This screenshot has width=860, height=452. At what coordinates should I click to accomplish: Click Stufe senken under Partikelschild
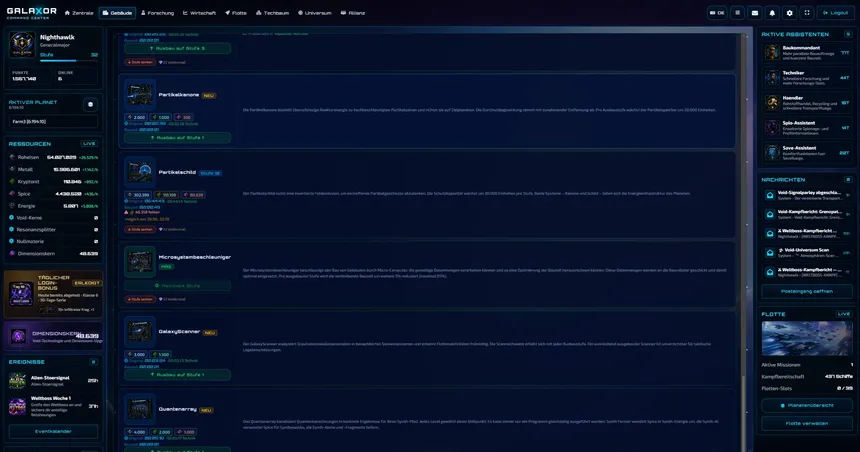tap(140, 229)
